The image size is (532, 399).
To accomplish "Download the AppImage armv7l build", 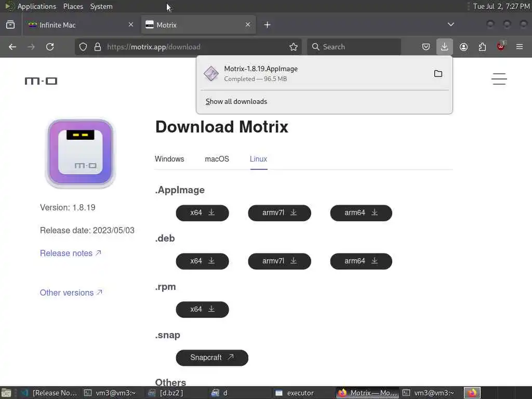I will pyautogui.click(x=280, y=212).
